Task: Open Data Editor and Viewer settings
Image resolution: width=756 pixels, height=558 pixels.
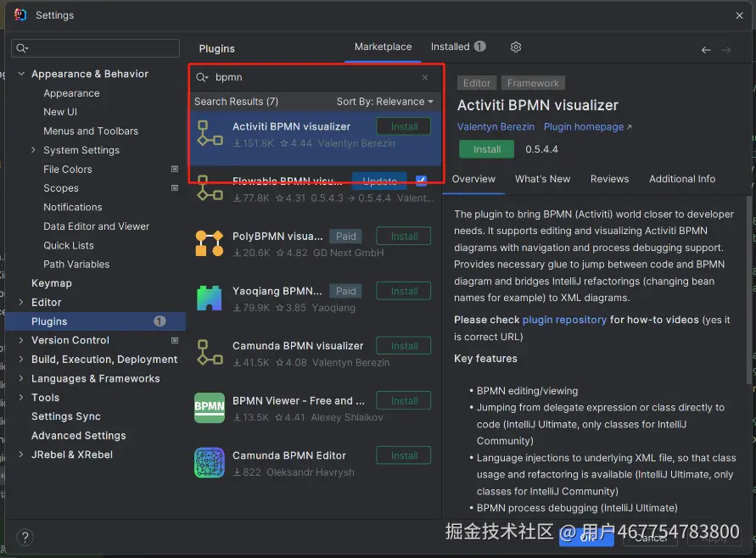Action: (x=97, y=226)
